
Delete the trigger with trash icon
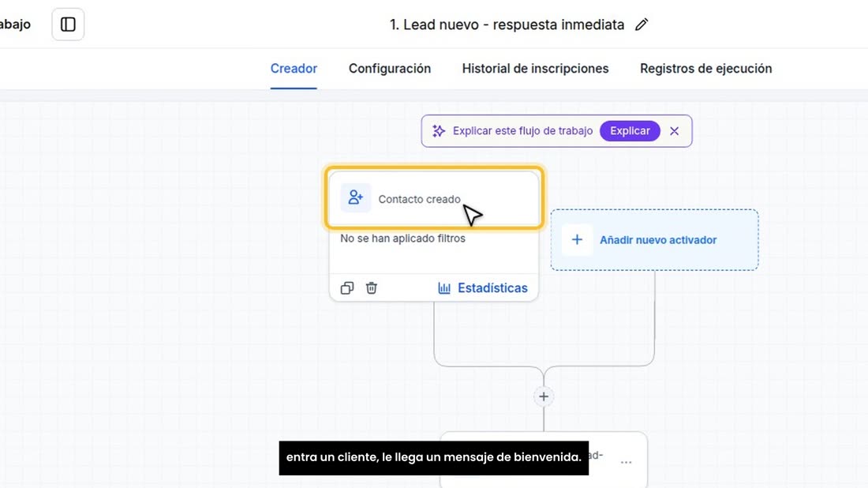click(x=372, y=288)
